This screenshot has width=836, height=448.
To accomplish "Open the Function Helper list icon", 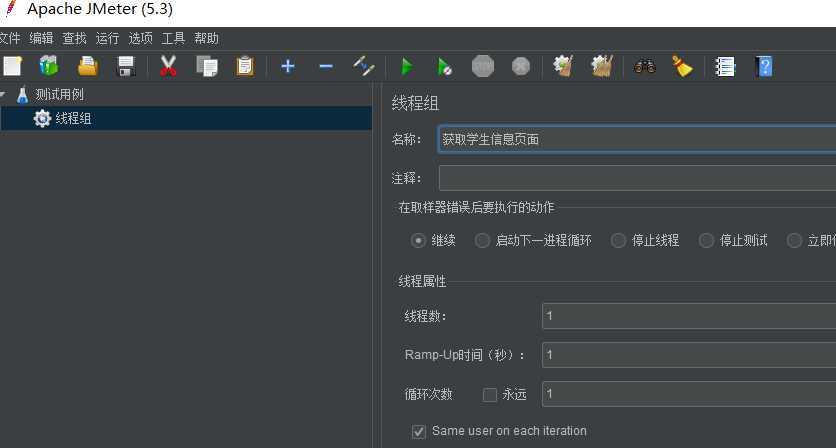I will (x=725, y=67).
